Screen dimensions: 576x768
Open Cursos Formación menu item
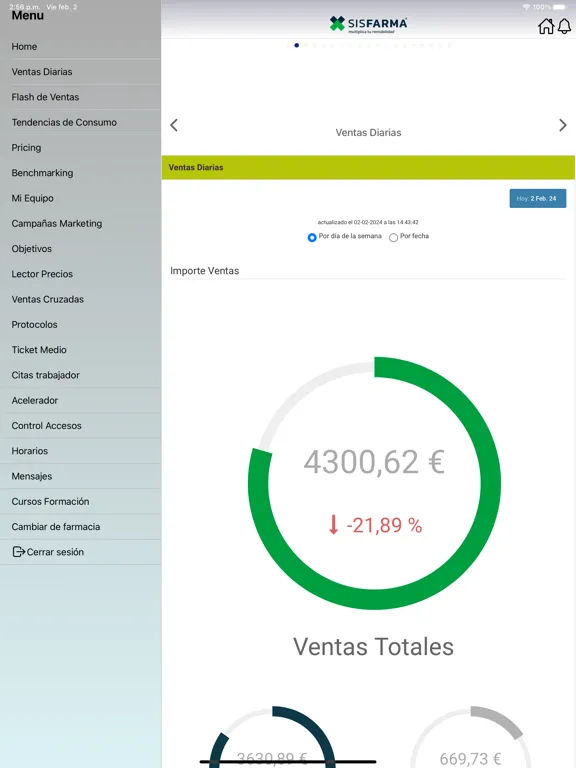[x=80, y=502]
